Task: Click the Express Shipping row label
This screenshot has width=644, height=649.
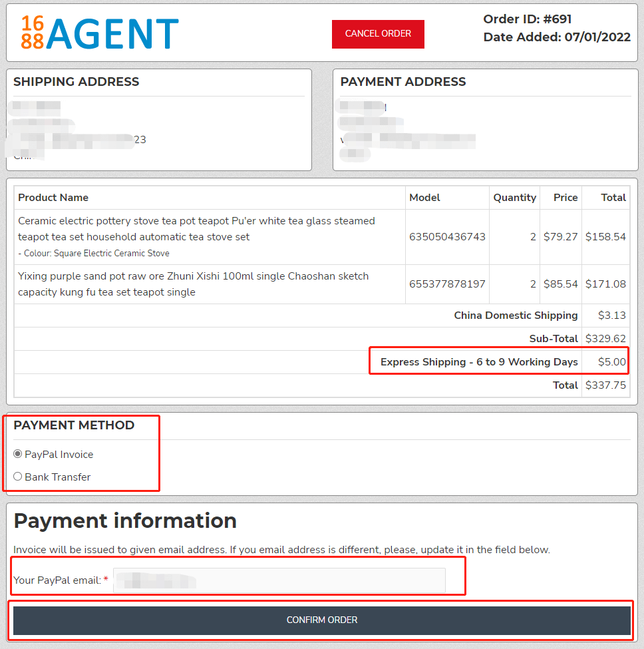Action: (x=479, y=362)
